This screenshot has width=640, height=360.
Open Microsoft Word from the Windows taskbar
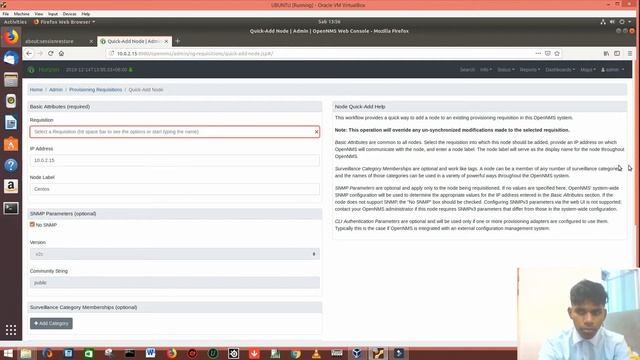(x=151, y=353)
